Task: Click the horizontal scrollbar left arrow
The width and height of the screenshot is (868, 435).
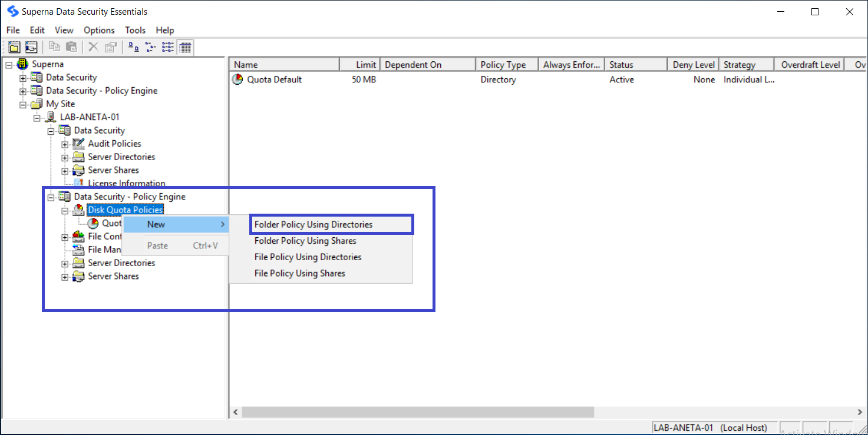Action: pyautogui.click(x=236, y=412)
